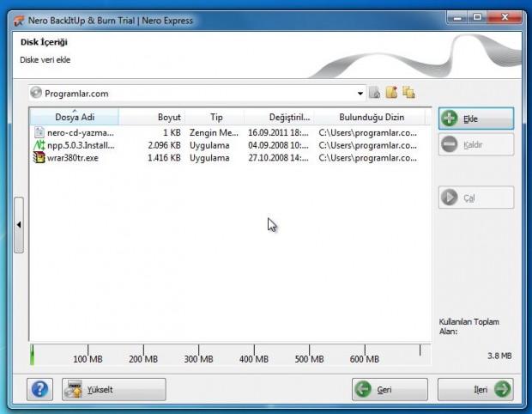
Task: Click the Zengin Me... type cell
Action: click(215, 133)
